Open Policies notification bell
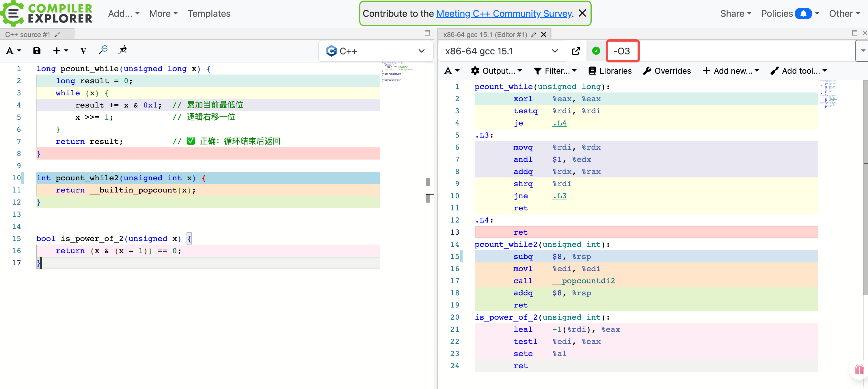Screen dimensions: 868x389 click(803, 14)
